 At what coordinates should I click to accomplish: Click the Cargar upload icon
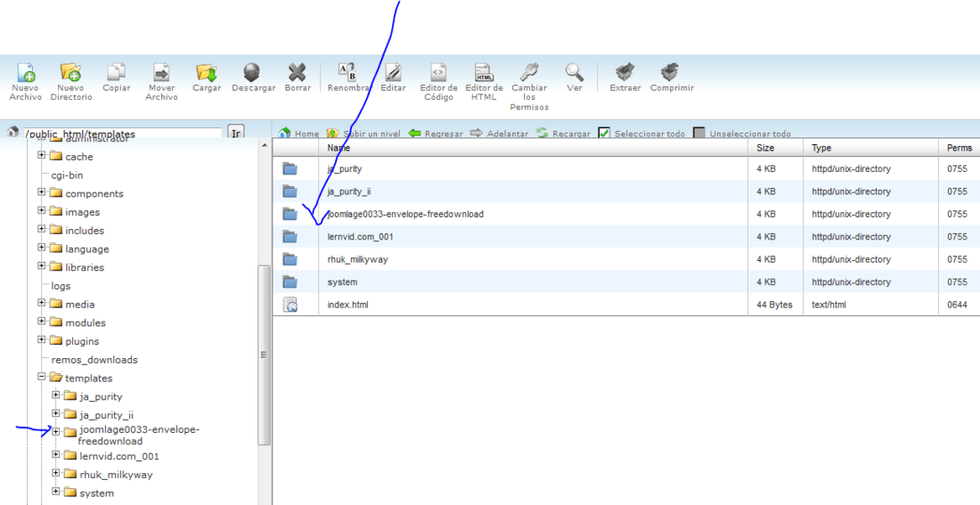tap(207, 72)
